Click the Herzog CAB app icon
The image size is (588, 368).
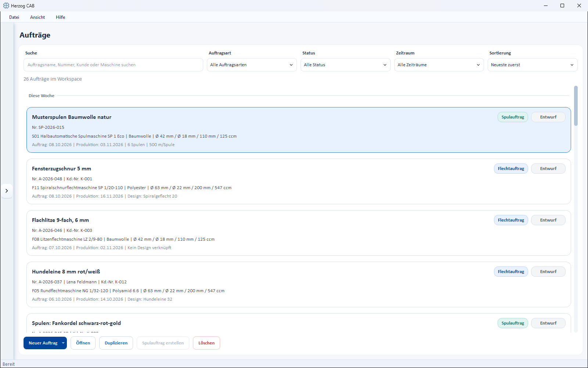[x=6, y=6]
